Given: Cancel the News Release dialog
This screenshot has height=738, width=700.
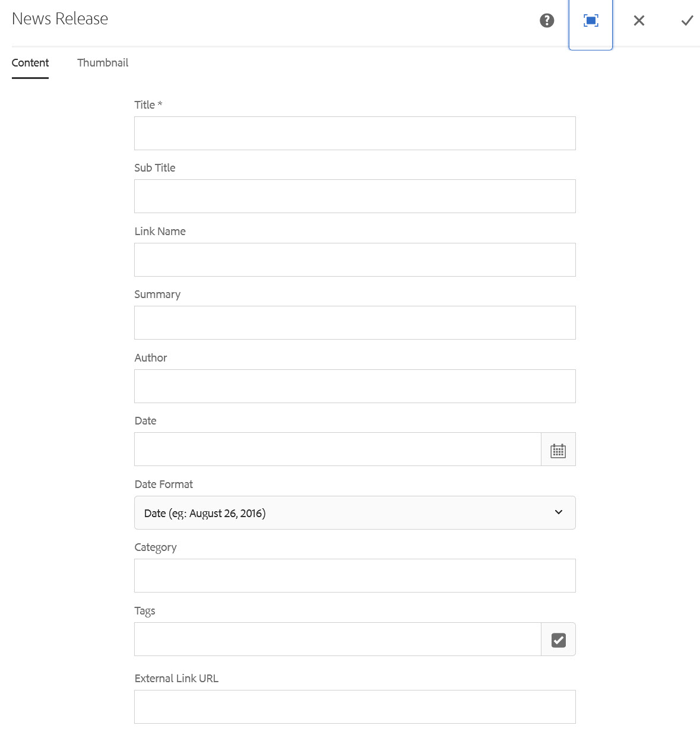Looking at the screenshot, I should tap(639, 21).
